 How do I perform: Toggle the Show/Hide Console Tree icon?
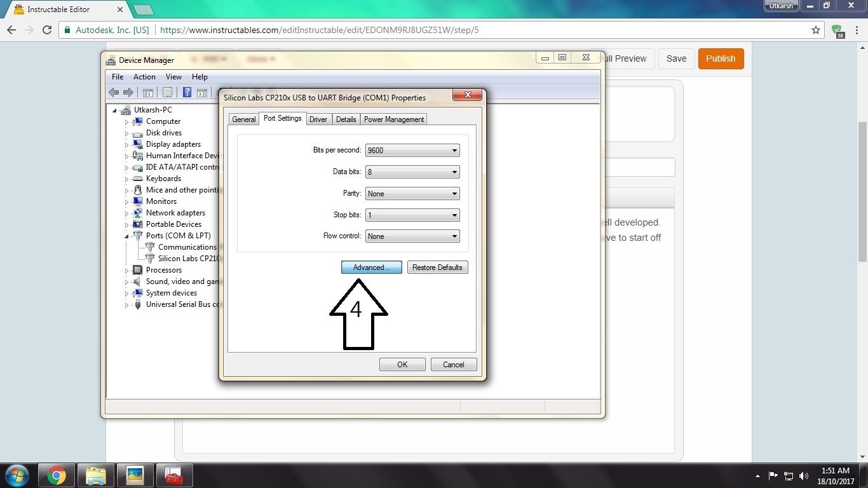pos(147,92)
